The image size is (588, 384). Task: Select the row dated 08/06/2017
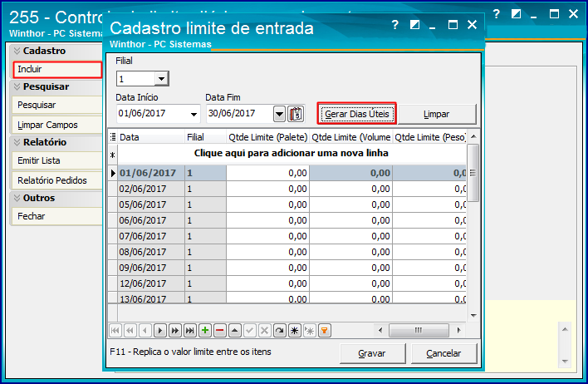point(287,252)
